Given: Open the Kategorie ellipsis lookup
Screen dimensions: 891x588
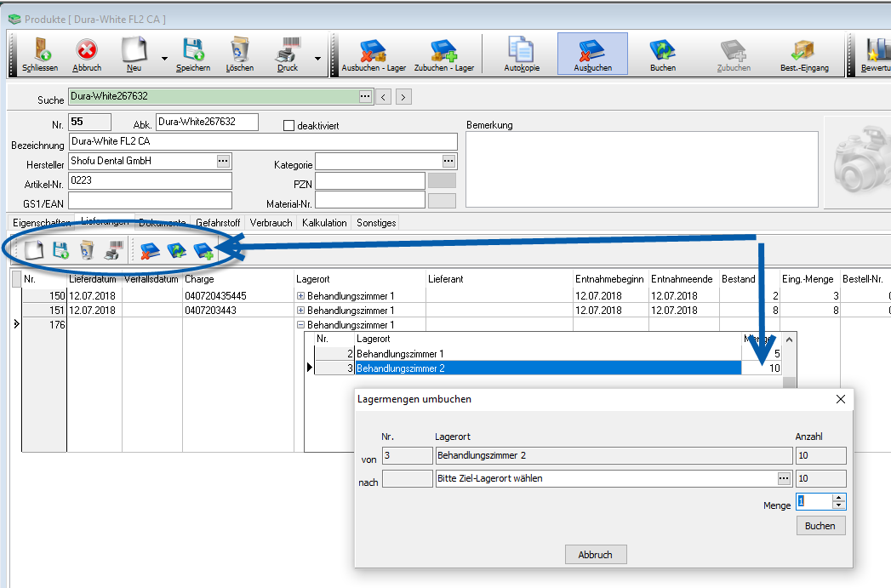Looking at the screenshot, I should click(x=449, y=162).
